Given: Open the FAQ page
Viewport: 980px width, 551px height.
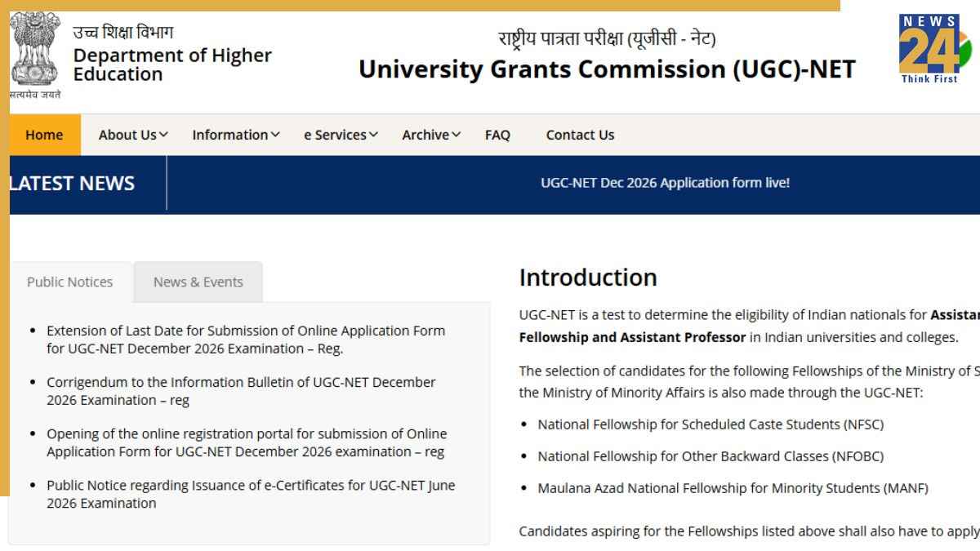Looking at the screenshot, I should coord(497,135).
